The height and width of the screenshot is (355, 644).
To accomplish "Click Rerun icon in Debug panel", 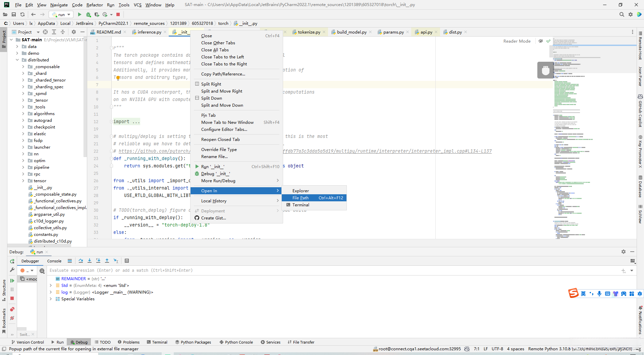I will pos(12,261).
